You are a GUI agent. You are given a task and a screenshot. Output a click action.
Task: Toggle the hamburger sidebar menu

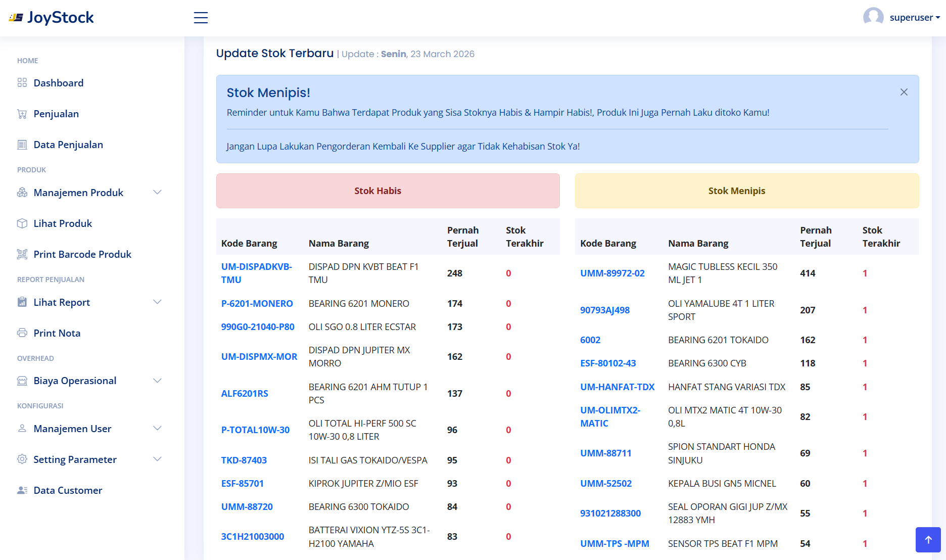click(201, 18)
